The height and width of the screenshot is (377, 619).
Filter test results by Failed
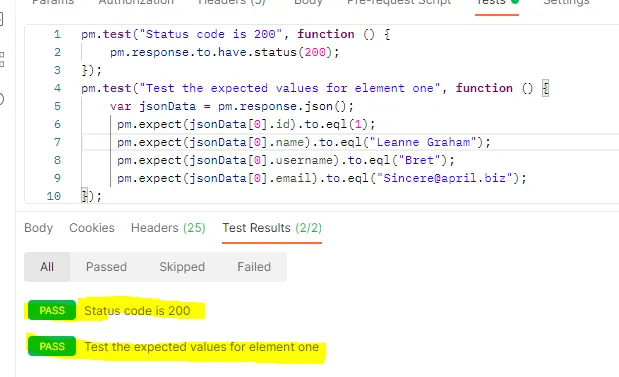(254, 267)
